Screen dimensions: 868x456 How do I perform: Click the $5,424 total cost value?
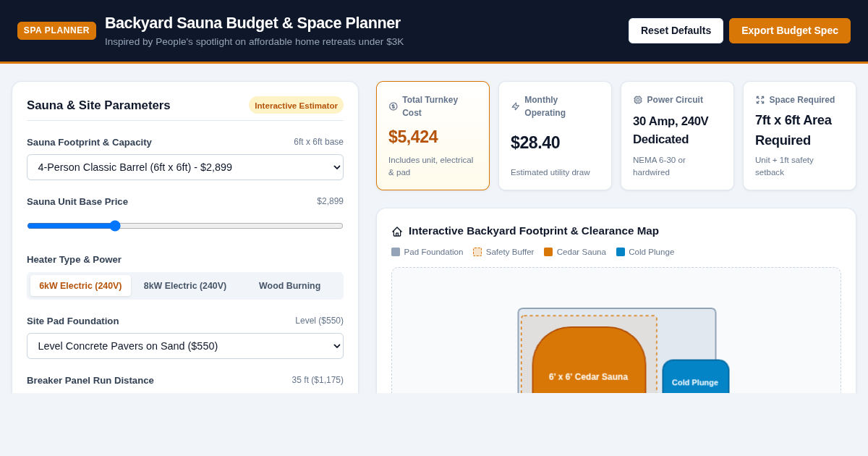[x=413, y=137]
